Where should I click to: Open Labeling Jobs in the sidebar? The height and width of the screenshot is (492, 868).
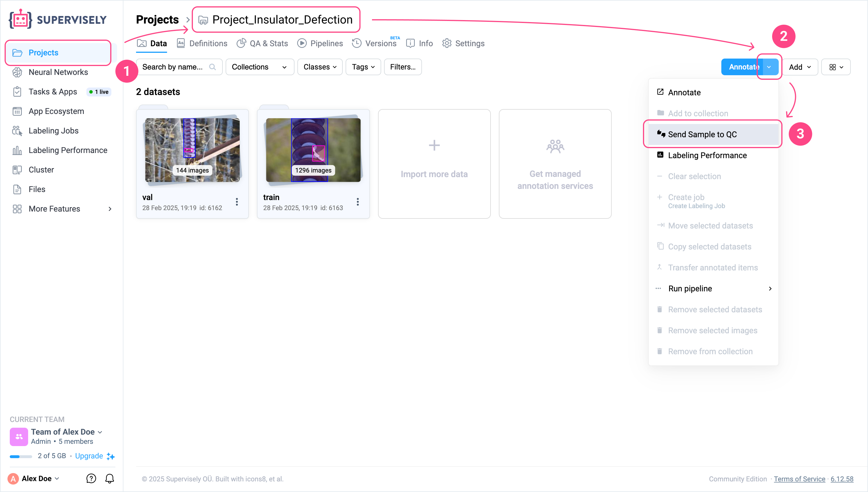click(x=53, y=130)
